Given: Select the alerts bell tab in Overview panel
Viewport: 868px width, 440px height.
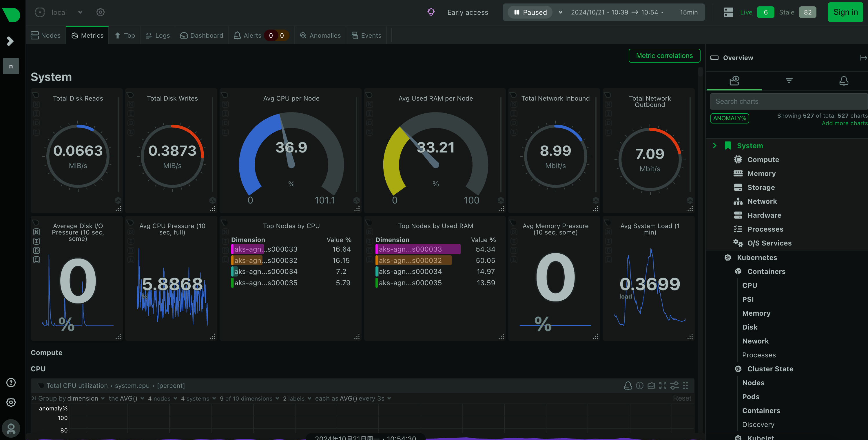Looking at the screenshot, I should 843,81.
